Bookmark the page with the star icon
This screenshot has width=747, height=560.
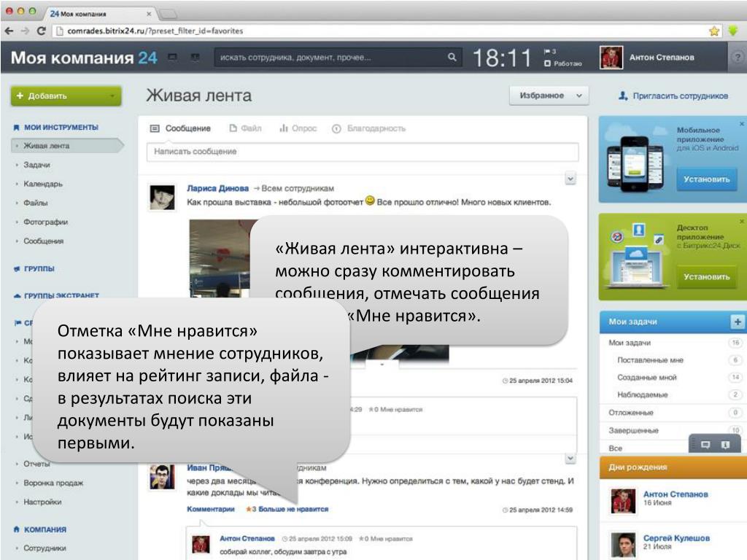713,31
